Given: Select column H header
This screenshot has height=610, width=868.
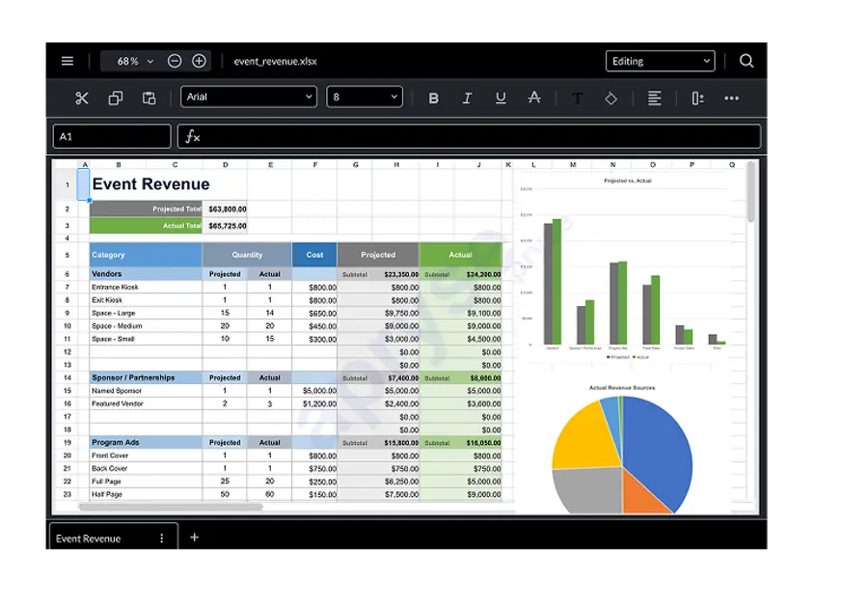Looking at the screenshot, I should point(396,164).
